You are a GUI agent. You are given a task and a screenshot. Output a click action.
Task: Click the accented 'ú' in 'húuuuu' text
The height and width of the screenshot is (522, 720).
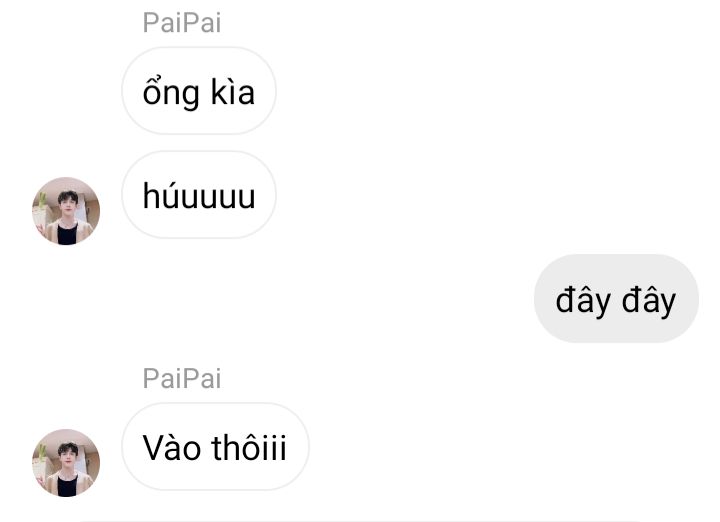(x=174, y=195)
